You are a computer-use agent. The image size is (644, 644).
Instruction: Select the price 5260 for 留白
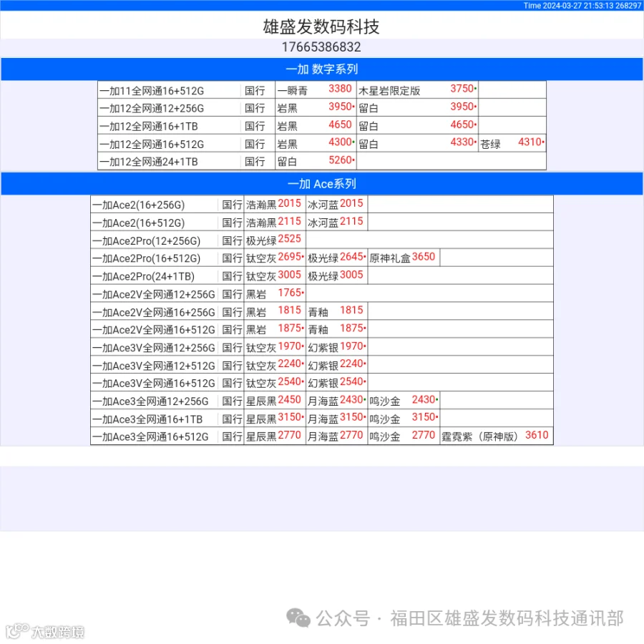click(340, 160)
